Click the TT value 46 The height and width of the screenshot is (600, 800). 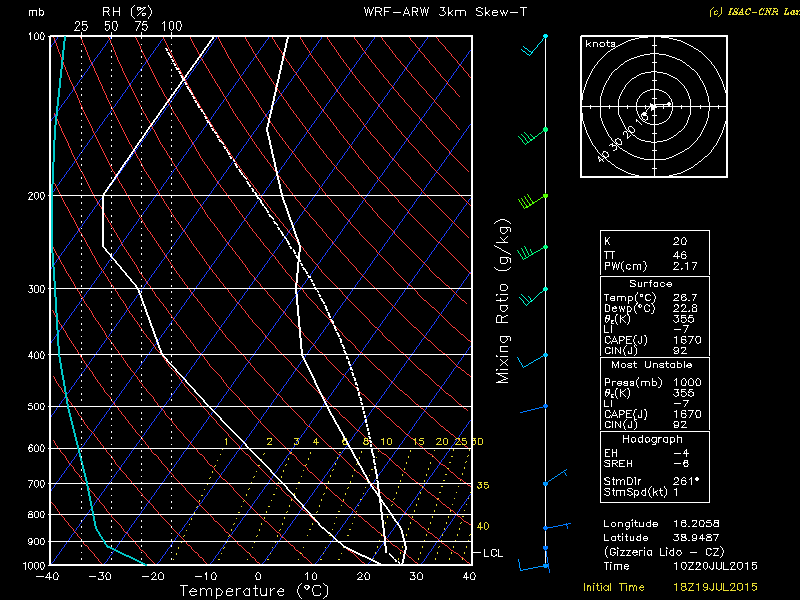pos(680,256)
